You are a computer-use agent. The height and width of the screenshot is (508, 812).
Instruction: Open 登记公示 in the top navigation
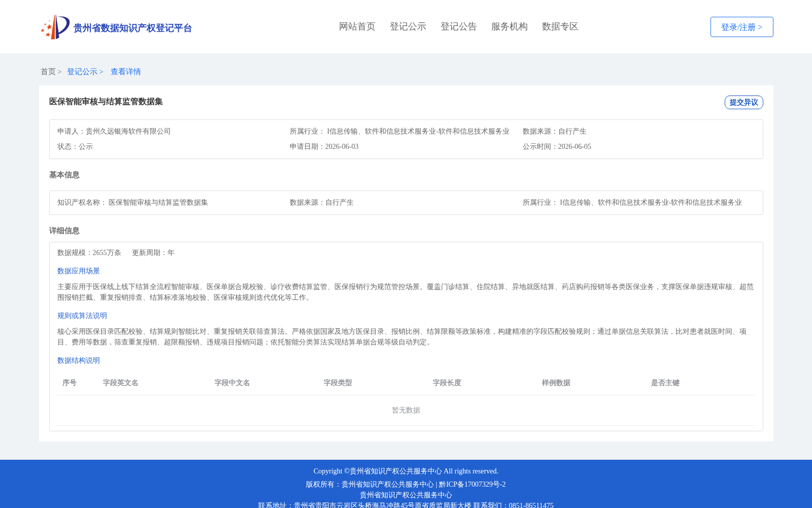408,26
